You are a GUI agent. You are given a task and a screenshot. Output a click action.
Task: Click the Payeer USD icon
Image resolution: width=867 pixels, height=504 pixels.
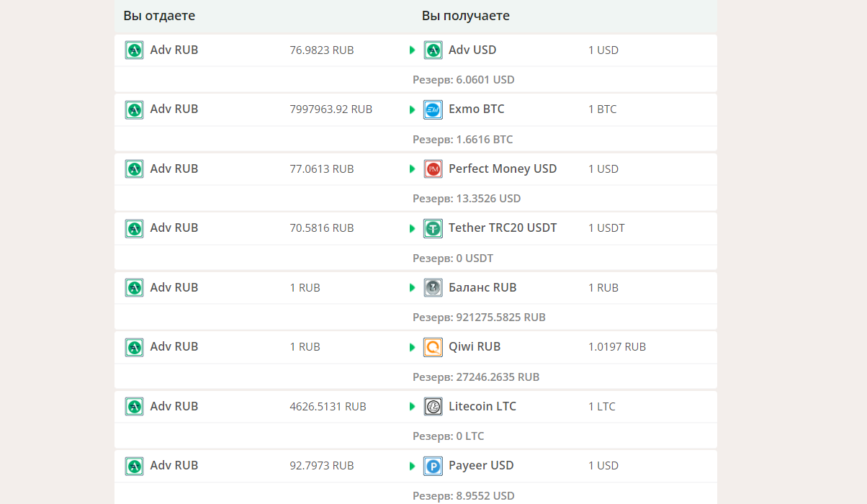coord(433,466)
